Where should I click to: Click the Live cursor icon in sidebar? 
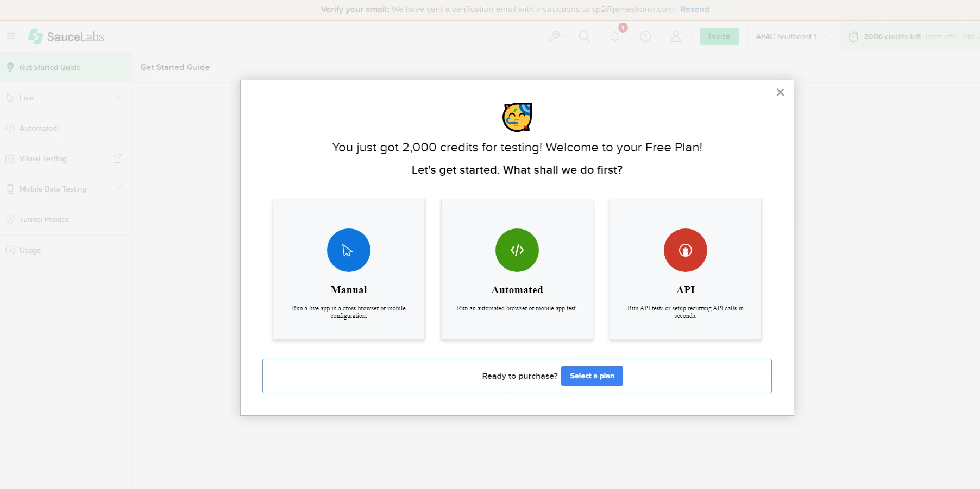pyautogui.click(x=10, y=98)
